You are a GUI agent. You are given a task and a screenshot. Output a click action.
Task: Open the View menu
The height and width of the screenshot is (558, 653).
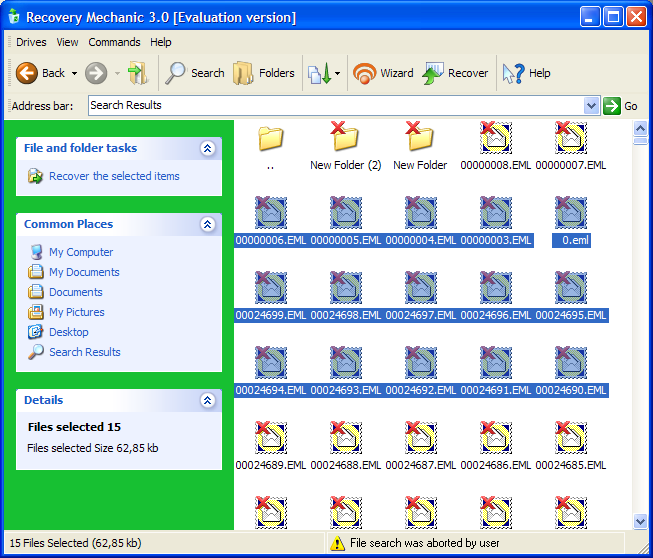(x=67, y=42)
